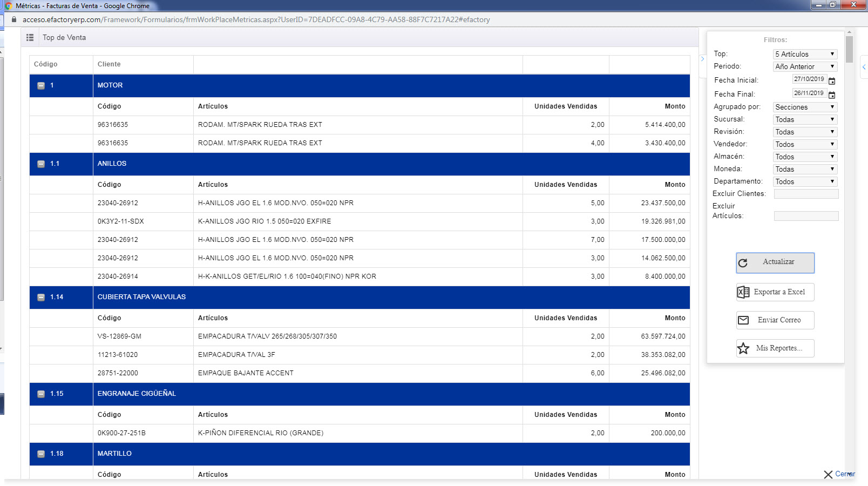Open the Departamento dropdown

point(805,181)
